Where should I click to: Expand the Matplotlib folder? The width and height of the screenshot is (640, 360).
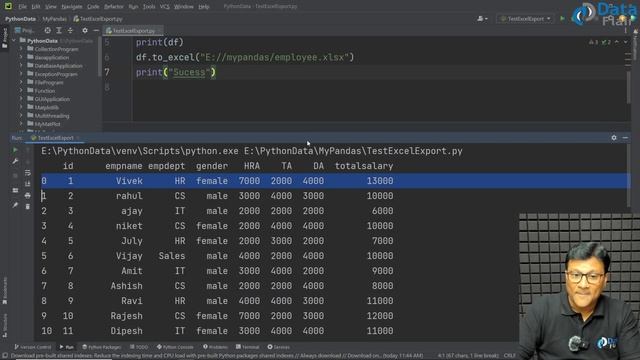[x=21, y=107]
